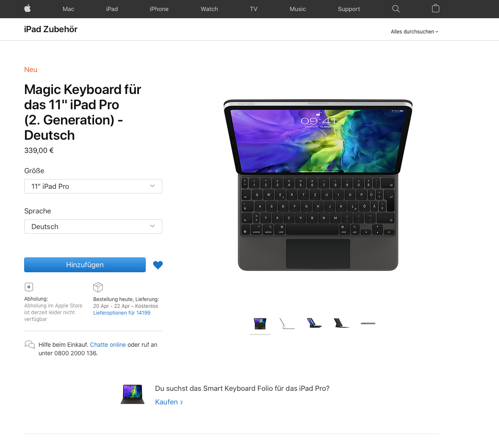The height and width of the screenshot is (448, 499).
Task: Open the Größe dropdown showing 11" iPad Pro
Action: (x=93, y=186)
